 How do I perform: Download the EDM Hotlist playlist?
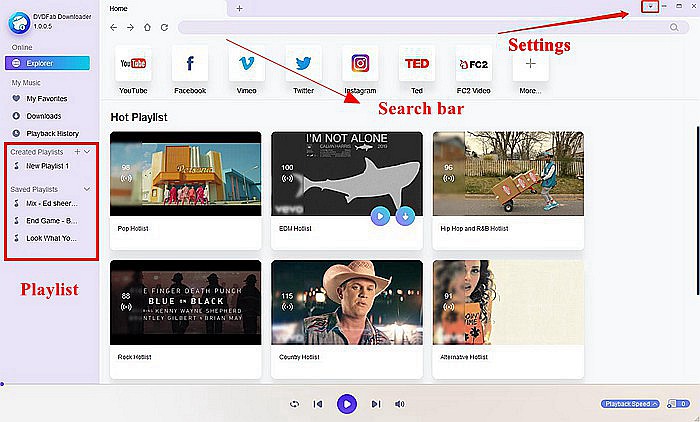405,216
